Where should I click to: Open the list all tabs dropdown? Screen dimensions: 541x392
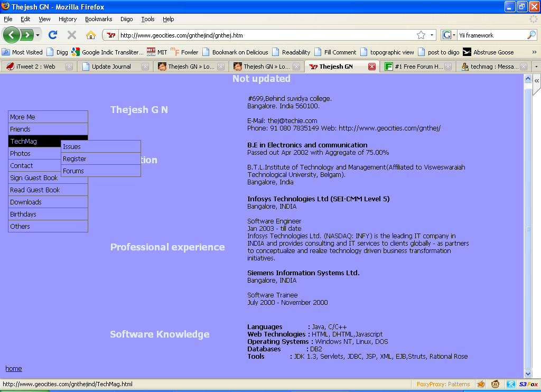(536, 67)
